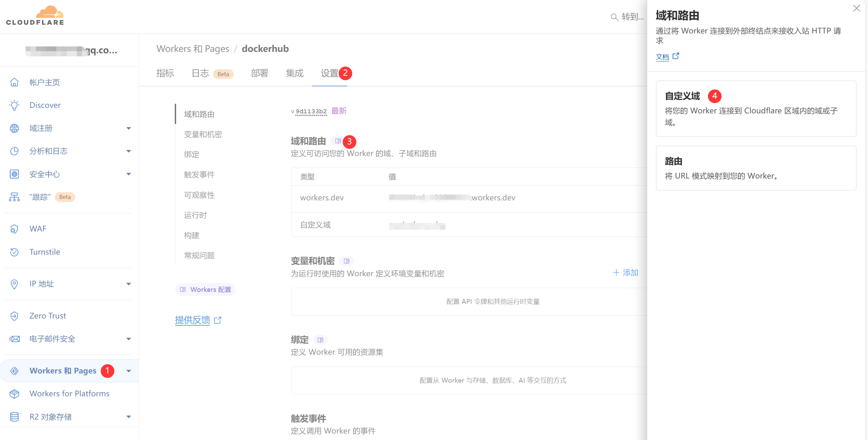Expand the 域注册 section
This screenshot has height=440, width=868.
129,128
